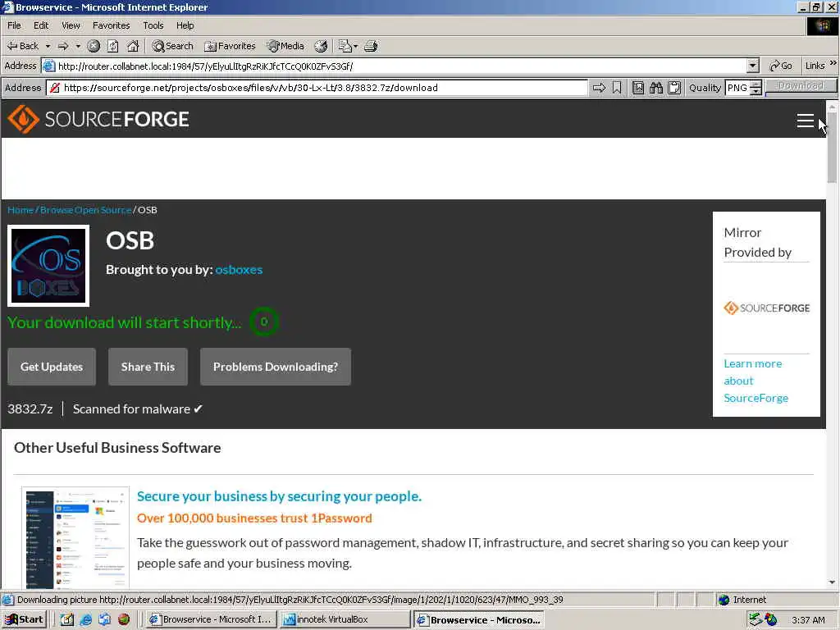Click the History toolbar icon
The width and height of the screenshot is (840, 630).
coord(321,46)
